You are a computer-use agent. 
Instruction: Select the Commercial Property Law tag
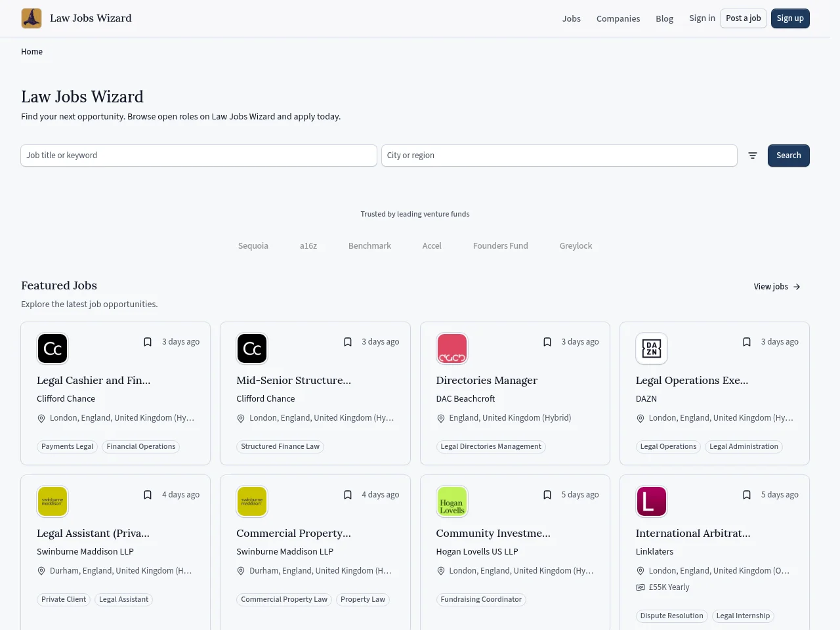point(284,600)
